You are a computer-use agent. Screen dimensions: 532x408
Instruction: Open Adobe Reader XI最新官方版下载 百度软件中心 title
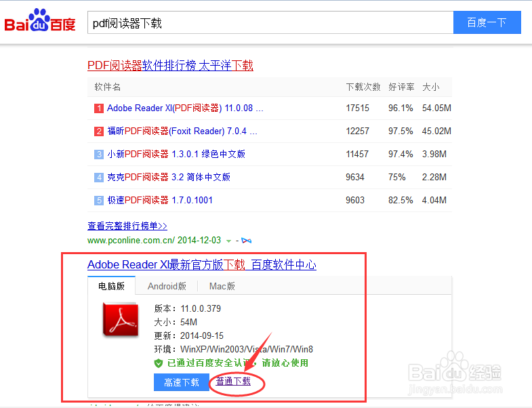pos(202,264)
